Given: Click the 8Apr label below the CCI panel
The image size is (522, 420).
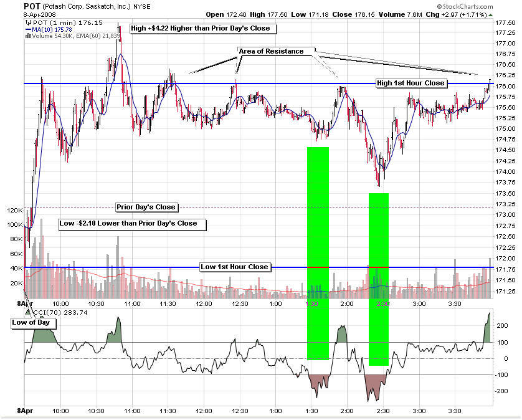Looking at the screenshot, I should [25, 411].
